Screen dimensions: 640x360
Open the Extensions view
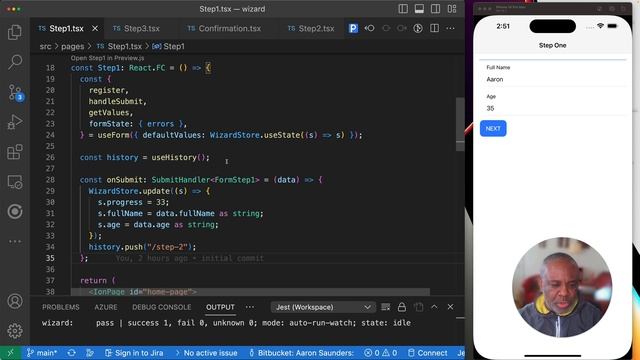15,152
